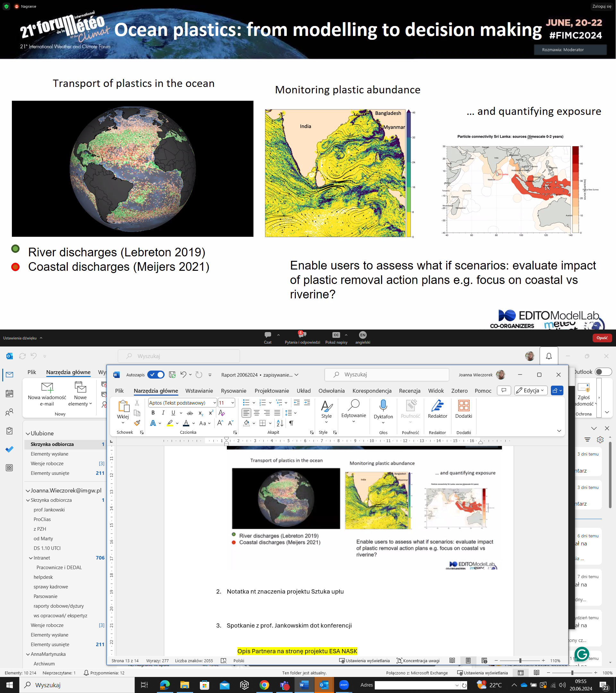The image size is (616, 693).
Task: Open the Edycja mode dropdown
Action: (x=531, y=390)
